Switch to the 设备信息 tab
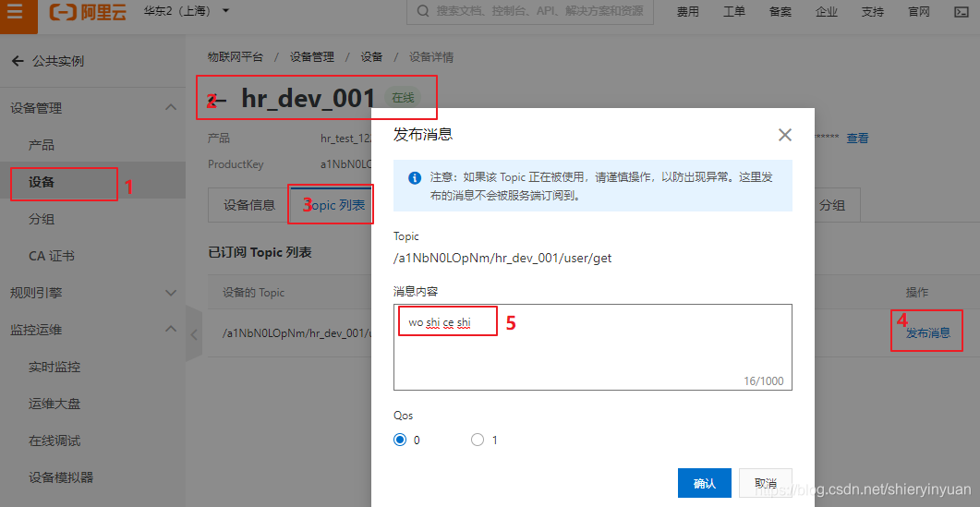This screenshot has height=507, width=980. pyautogui.click(x=249, y=205)
